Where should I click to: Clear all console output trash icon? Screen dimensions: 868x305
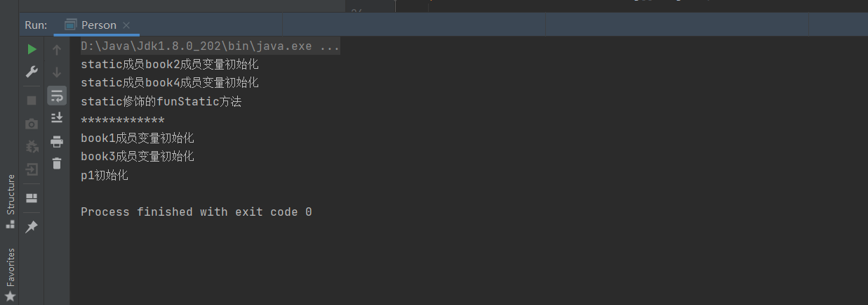(x=57, y=164)
